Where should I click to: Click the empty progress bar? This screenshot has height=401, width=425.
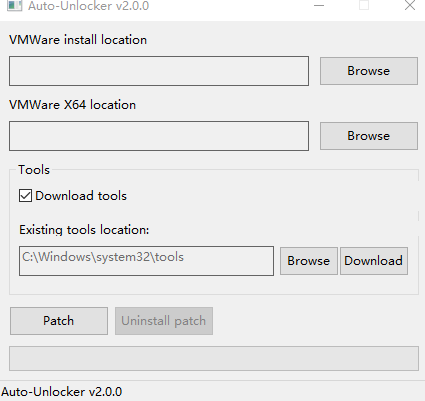tap(214, 358)
